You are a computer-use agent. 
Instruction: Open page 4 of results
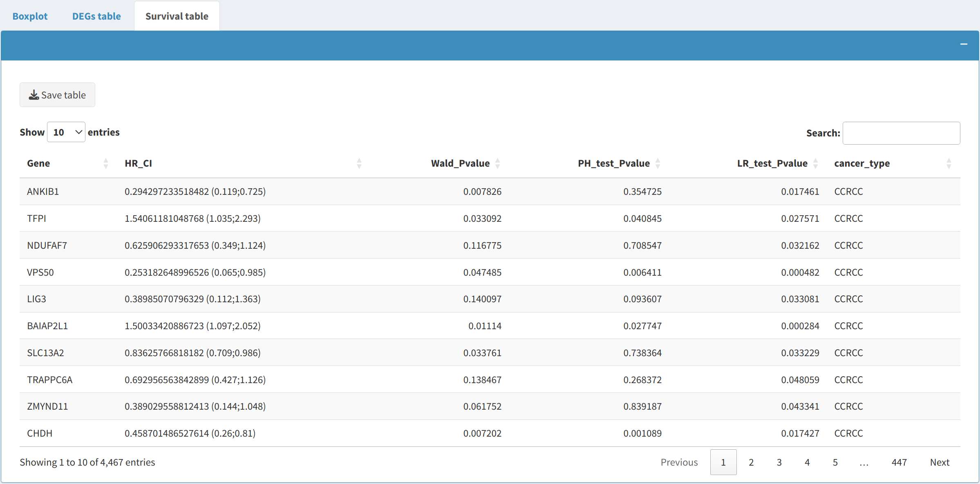point(807,462)
